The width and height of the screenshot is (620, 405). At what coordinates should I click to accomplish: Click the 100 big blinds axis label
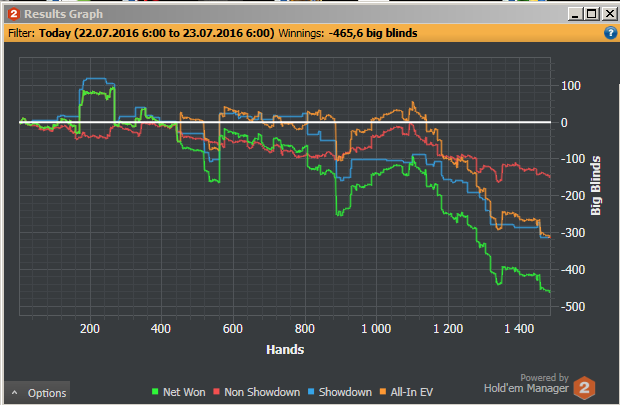pos(571,85)
